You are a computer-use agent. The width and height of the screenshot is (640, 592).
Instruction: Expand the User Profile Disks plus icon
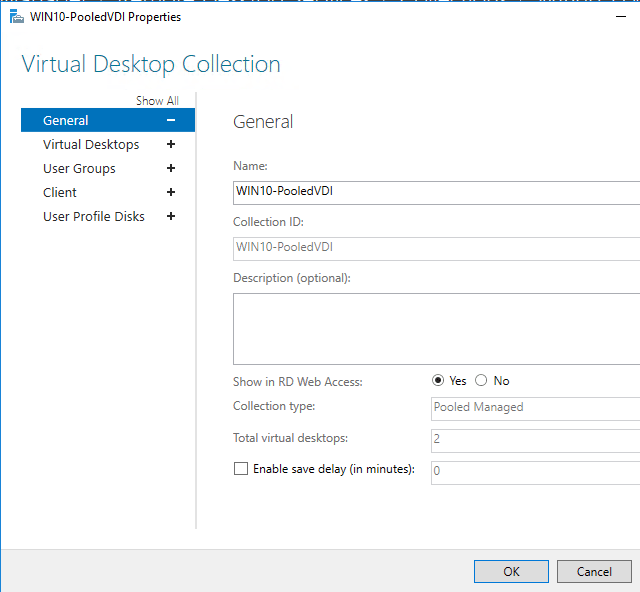(171, 216)
